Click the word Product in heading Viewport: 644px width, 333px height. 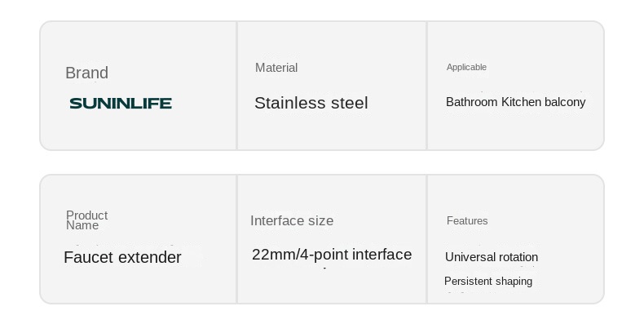click(87, 215)
